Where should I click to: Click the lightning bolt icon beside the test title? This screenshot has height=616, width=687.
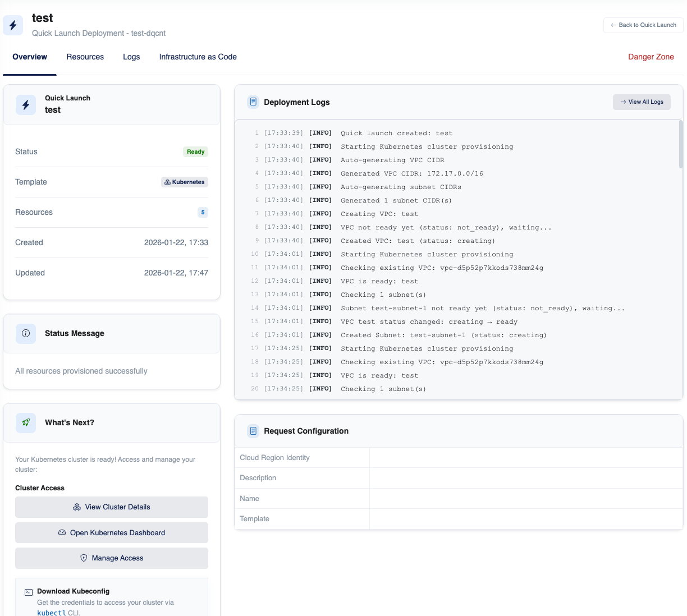(x=13, y=25)
